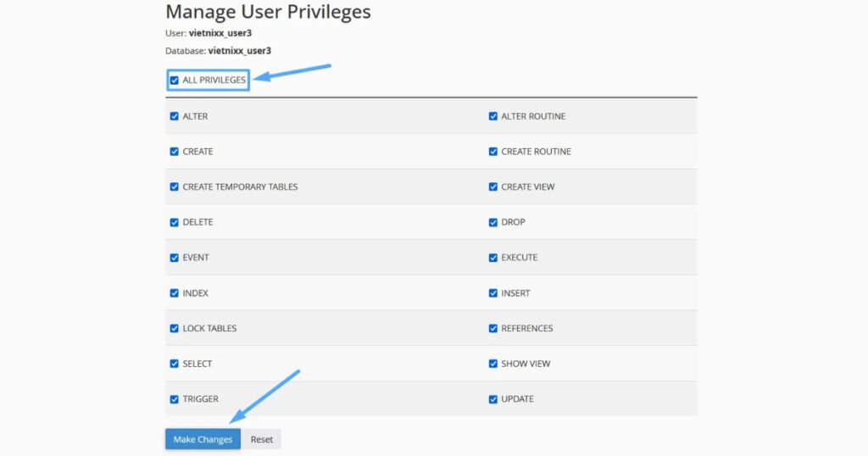
Task: Click the Make Changes button
Action: 203,439
